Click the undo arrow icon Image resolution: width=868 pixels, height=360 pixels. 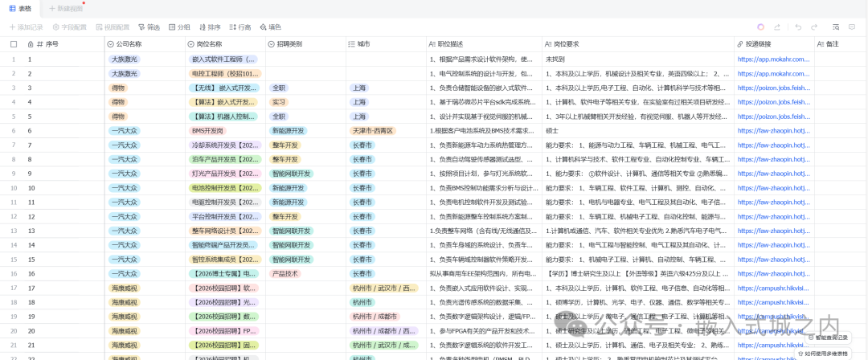(798, 27)
